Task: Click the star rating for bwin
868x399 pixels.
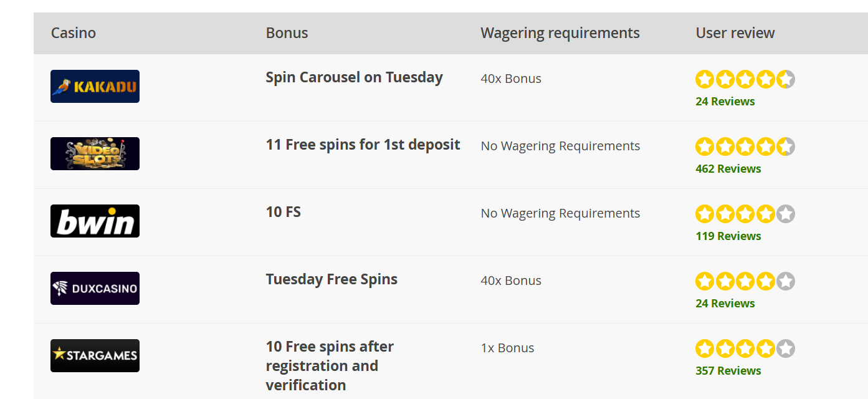Action: point(745,214)
